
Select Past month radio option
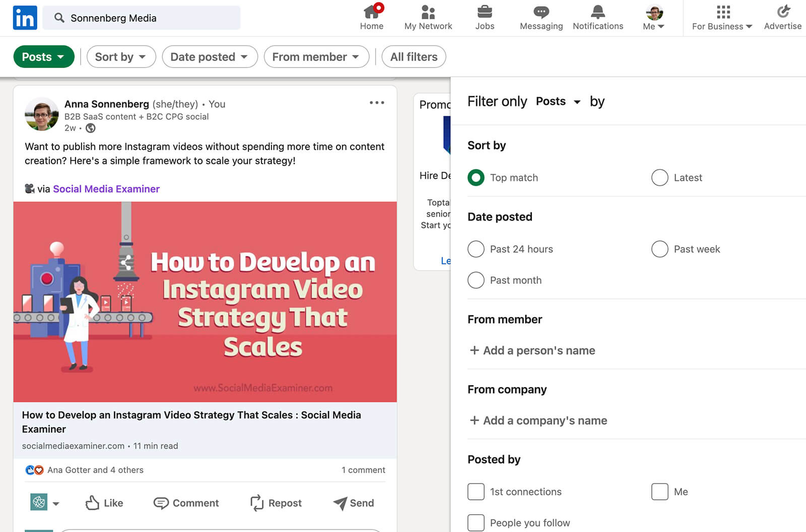[476, 280]
